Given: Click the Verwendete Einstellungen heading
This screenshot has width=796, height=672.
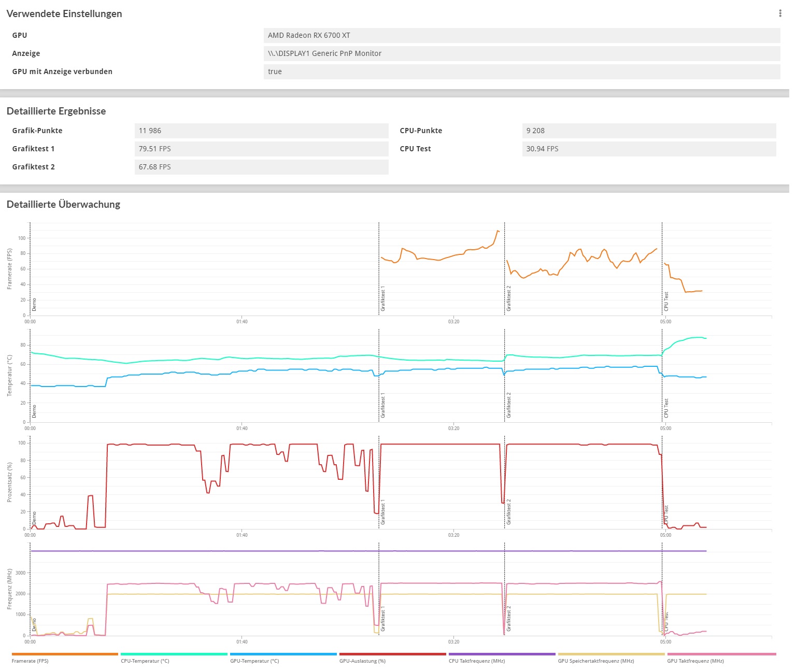Looking at the screenshot, I should coord(64,14).
